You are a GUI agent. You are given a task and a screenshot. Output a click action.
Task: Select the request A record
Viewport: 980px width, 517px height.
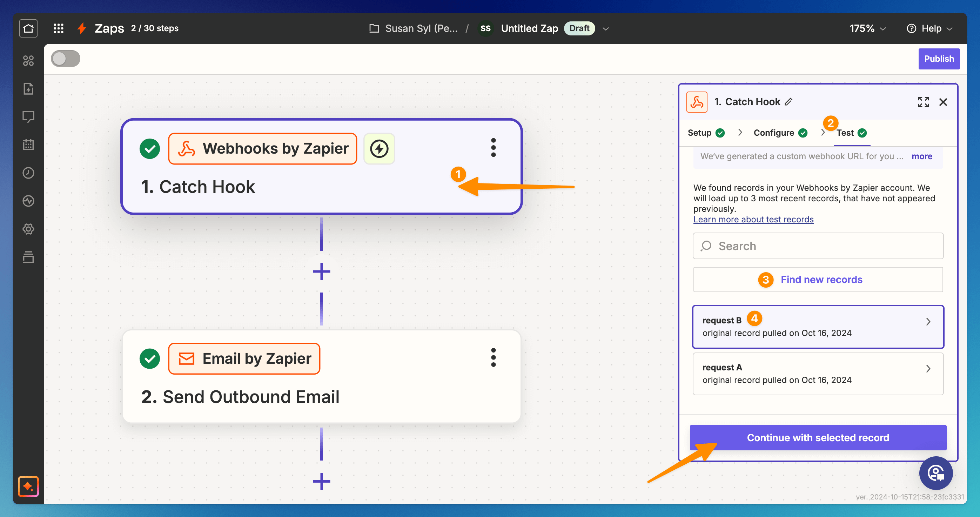coord(818,374)
